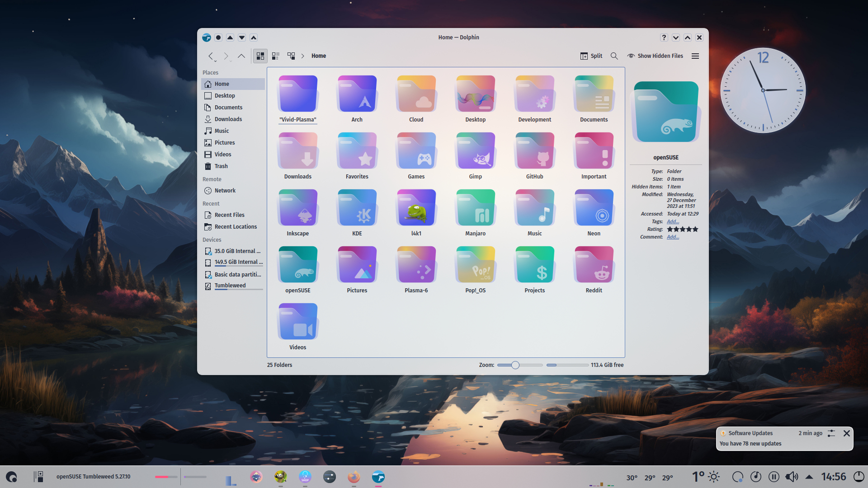Open Dolphin hamburger menu
The width and height of the screenshot is (868, 488).
(x=695, y=56)
